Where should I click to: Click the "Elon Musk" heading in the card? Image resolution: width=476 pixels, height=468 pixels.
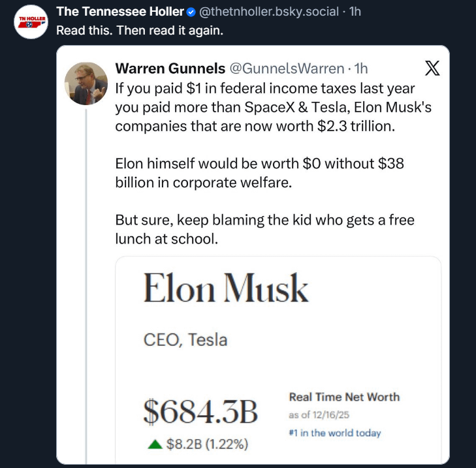coord(225,289)
